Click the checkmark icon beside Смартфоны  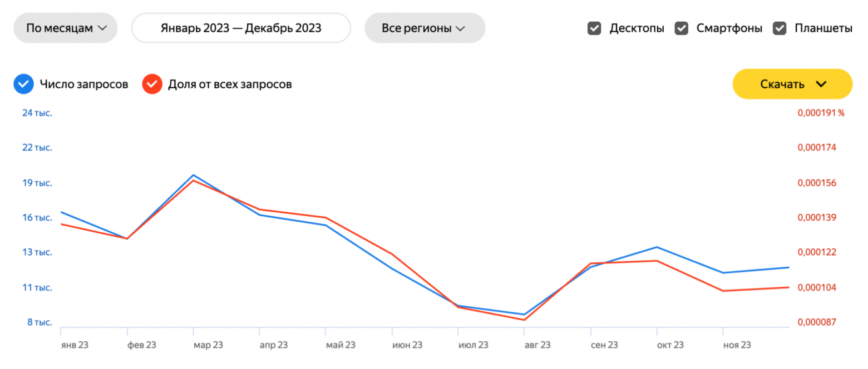[x=682, y=28]
